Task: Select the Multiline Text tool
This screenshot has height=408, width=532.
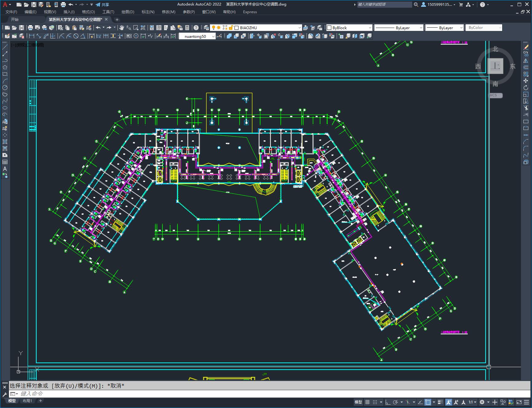Action: pyautogui.click(x=5, y=169)
